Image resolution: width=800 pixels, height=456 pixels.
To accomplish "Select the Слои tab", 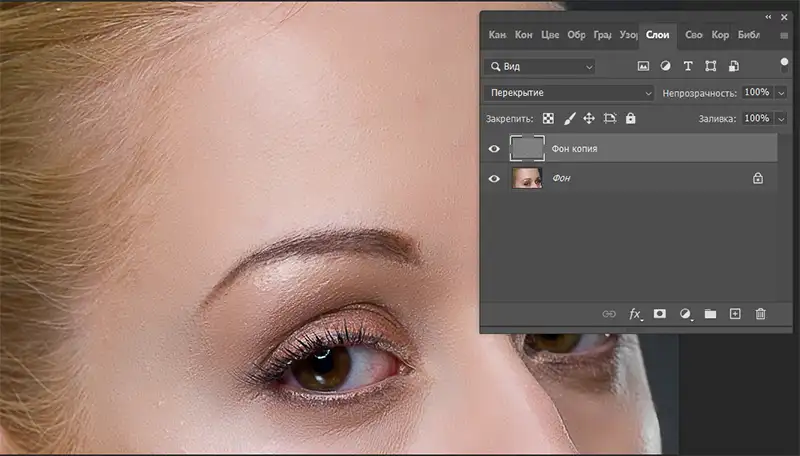I will tap(658, 35).
